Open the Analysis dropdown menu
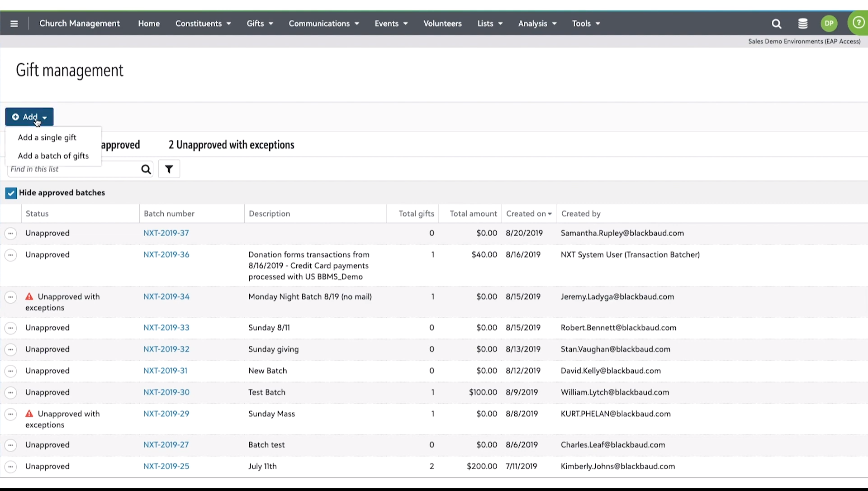The width and height of the screenshot is (868, 491). (x=537, y=24)
